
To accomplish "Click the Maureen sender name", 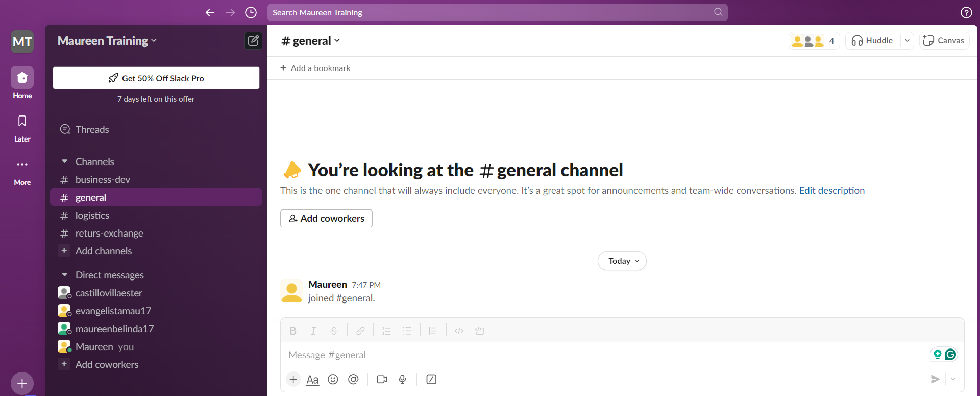I will 328,284.
